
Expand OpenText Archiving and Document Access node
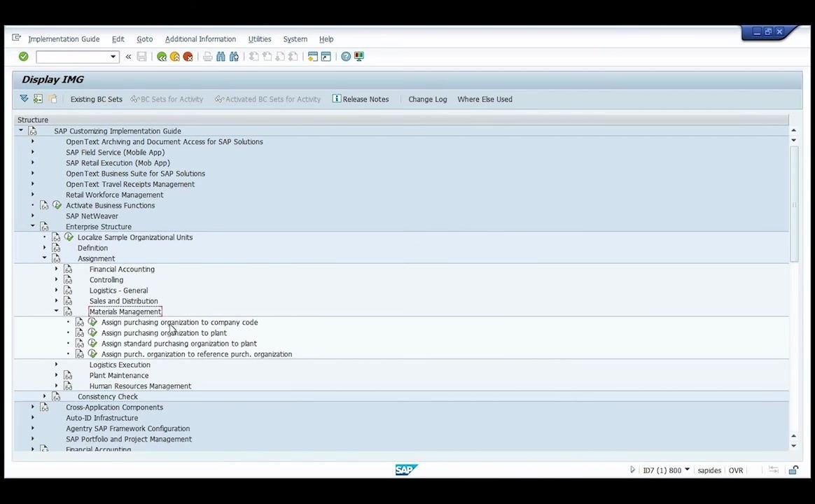click(32, 141)
